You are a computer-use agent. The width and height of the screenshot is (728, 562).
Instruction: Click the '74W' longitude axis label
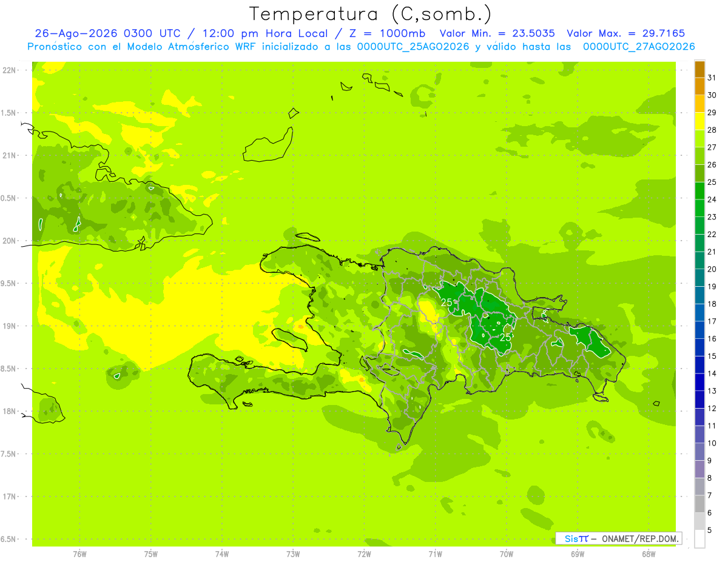tap(221, 554)
